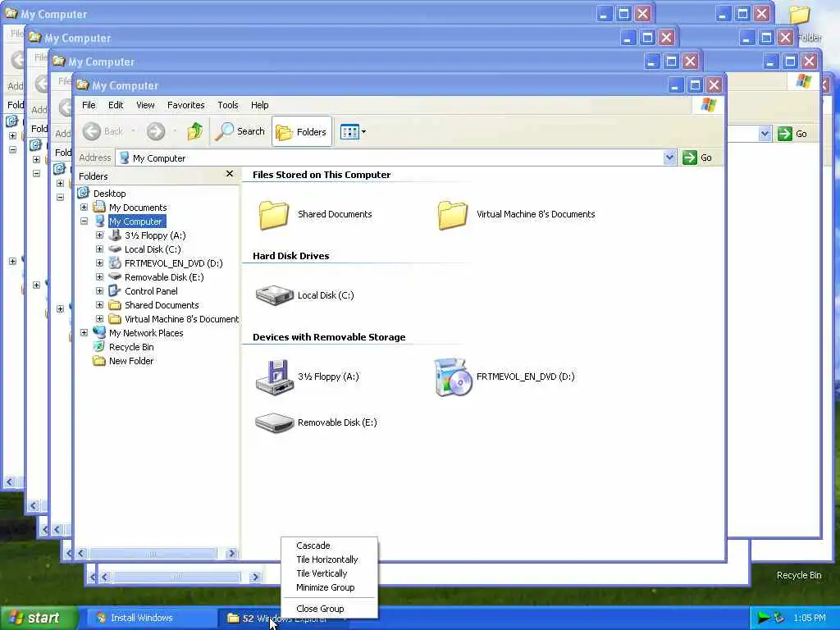Open the Search toolbar button
This screenshot has height=630, width=840.
(x=240, y=131)
